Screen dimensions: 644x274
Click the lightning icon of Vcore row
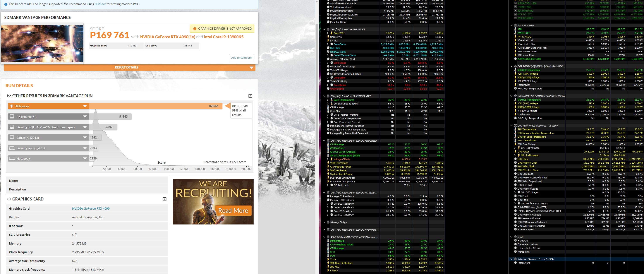(328, 260)
